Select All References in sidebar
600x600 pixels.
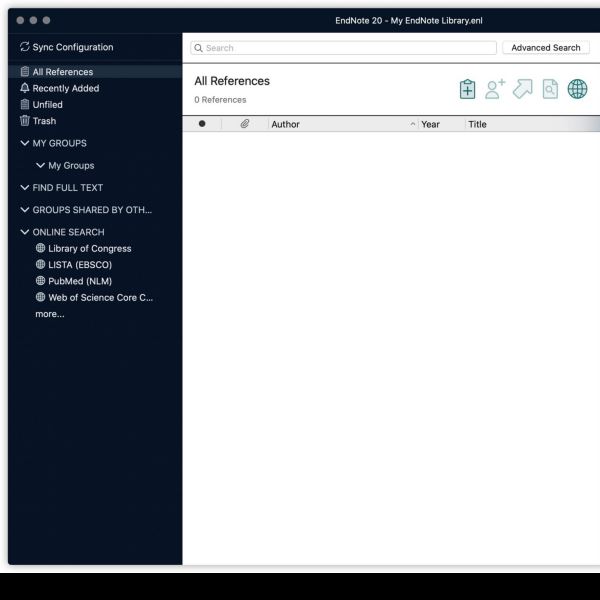coord(95,72)
